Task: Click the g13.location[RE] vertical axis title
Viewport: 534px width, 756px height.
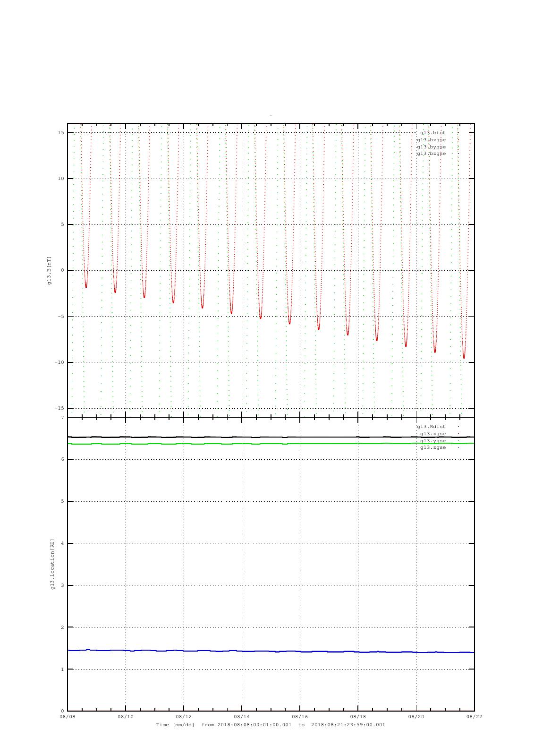Action: [x=52, y=564]
